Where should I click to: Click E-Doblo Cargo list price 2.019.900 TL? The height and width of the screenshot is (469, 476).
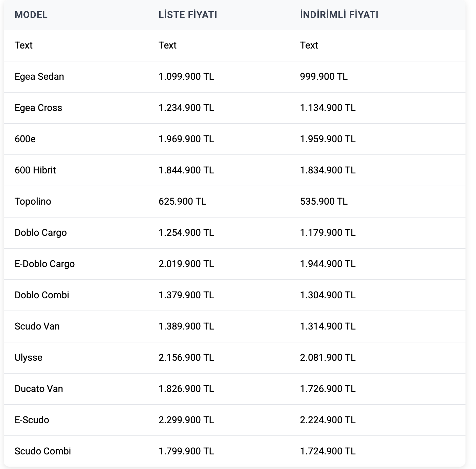(x=186, y=264)
